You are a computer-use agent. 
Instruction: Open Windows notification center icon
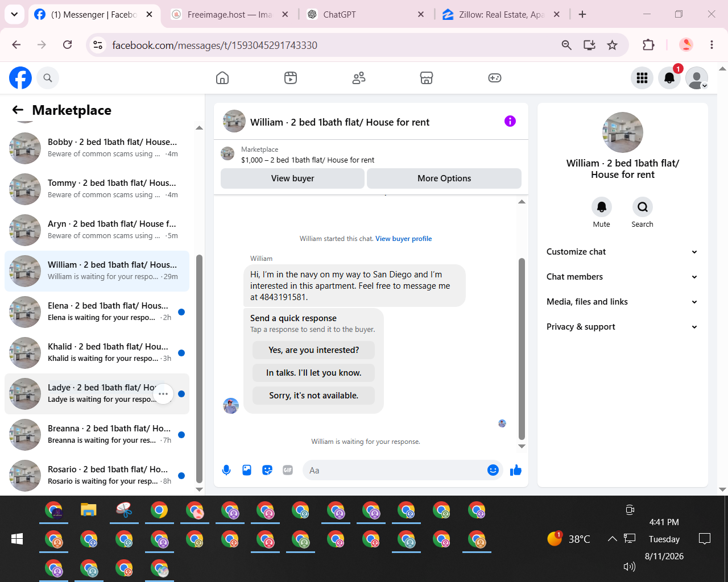705,539
